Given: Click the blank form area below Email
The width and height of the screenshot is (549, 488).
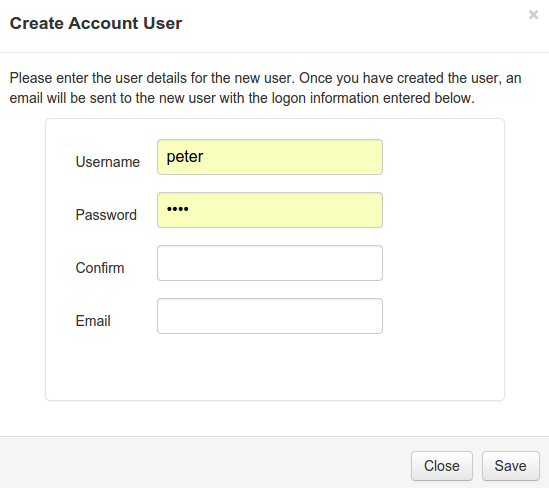Looking at the screenshot, I should click(275, 368).
